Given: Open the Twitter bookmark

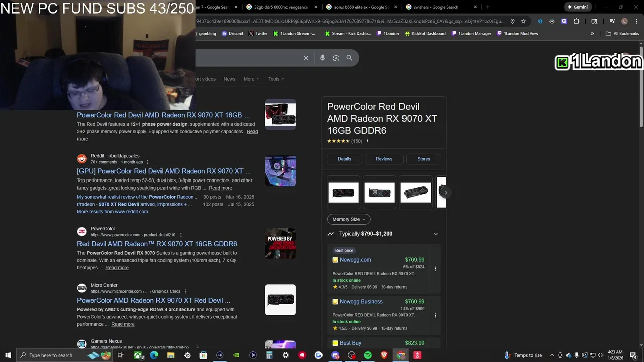Looking at the screenshot, I should (258, 34).
